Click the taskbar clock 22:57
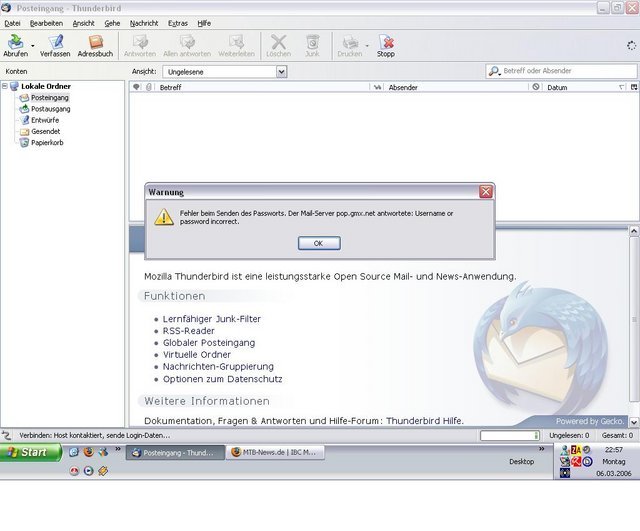Image resolution: width=640 pixels, height=531 pixels. pyautogui.click(x=613, y=450)
